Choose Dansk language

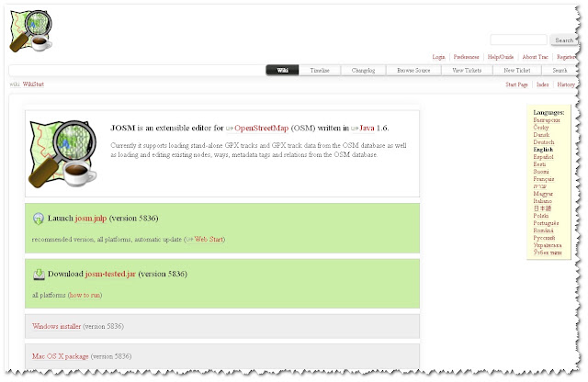tap(541, 135)
